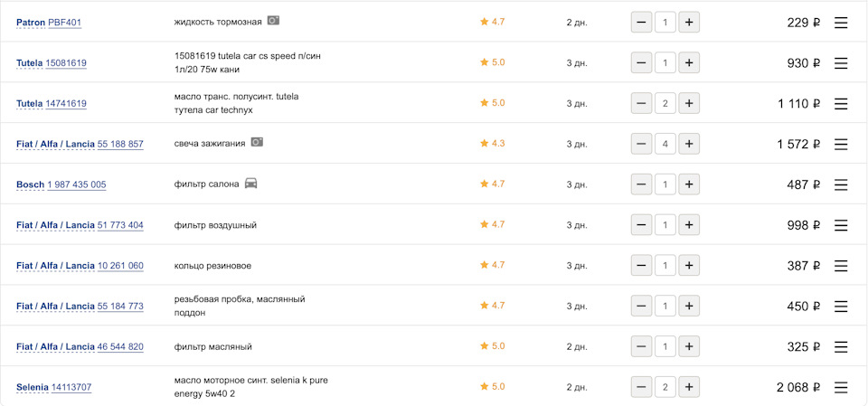The image size is (868, 406).
Task: Decrease quantity of Tutela 14741619
Action: [x=641, y=104]
